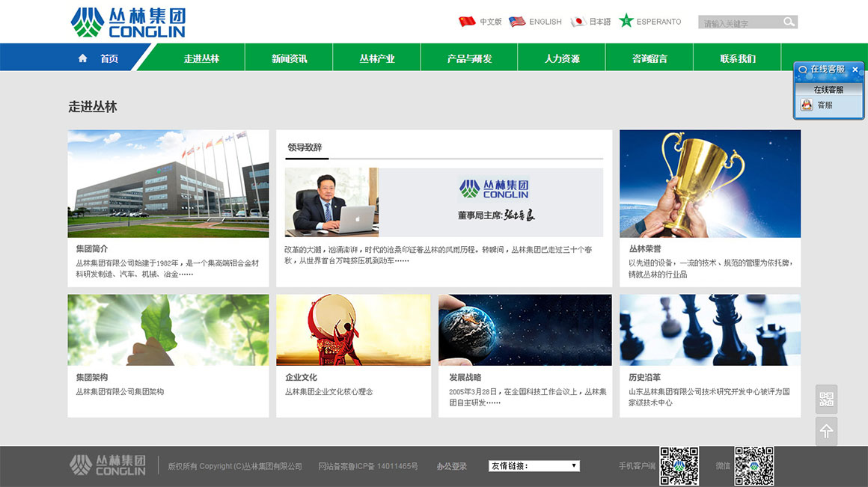Viewport: 868px width, 487px height.
Task: Click the 客服 agent avatar icon
Action: [x=807, y=105]
